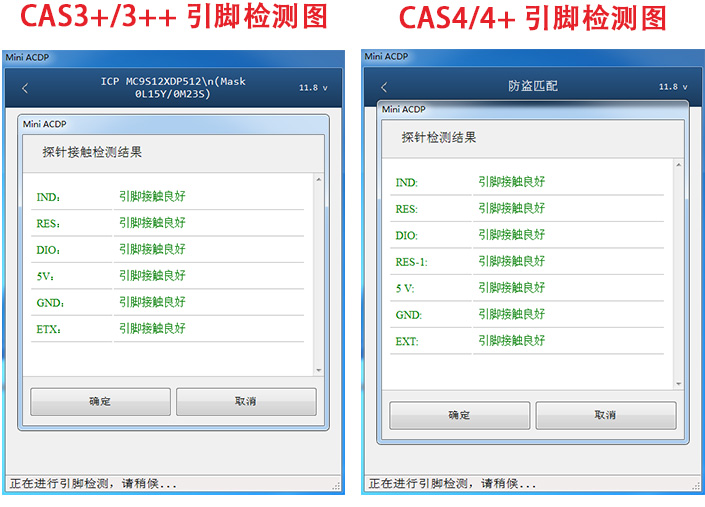Screen dimensions: 705x507
Task: Cancel with 取消 in the 探针检测结果 dialog
Action: point(605,415)
